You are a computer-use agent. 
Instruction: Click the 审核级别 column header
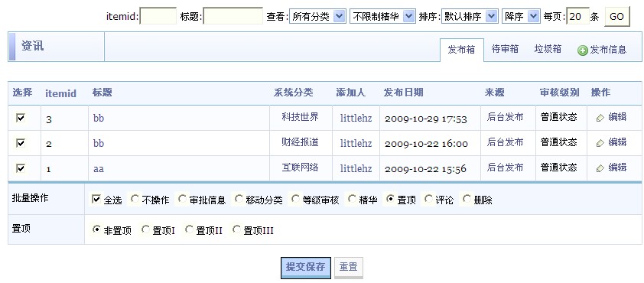pyautogui.click(x=559, y=93)
